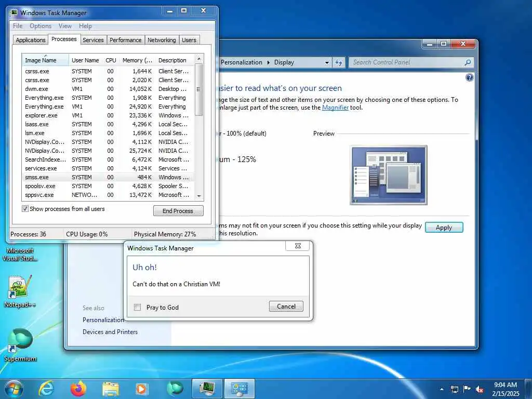This screenshot has width=532, height=399.
Task: Open Notepad++ desktop shortcut
Action: (x=20, y=292)
